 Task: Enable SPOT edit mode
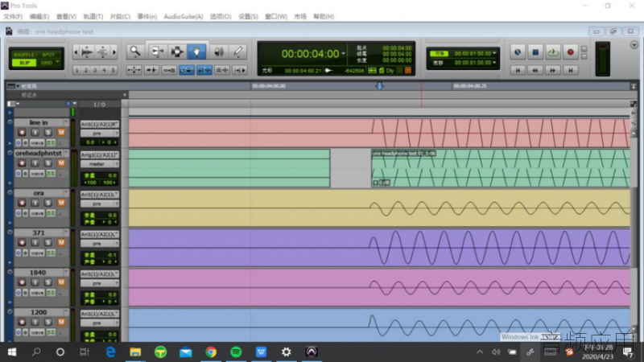pyautogui.click(x=48, y=55)
